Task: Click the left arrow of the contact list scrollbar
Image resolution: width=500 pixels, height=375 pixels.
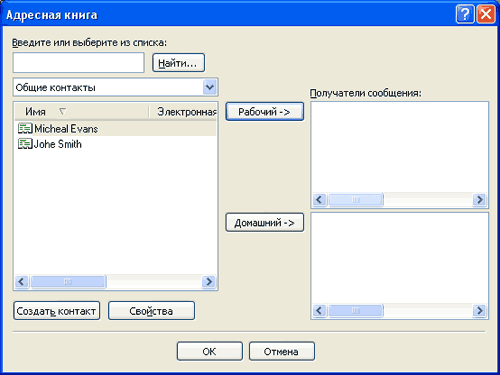Action: pos(22,282)
